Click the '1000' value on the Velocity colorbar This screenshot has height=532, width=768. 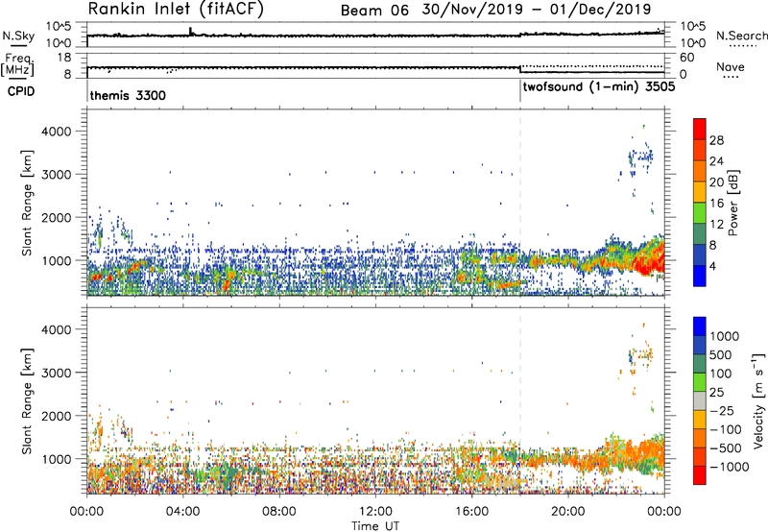click(725, 336)
